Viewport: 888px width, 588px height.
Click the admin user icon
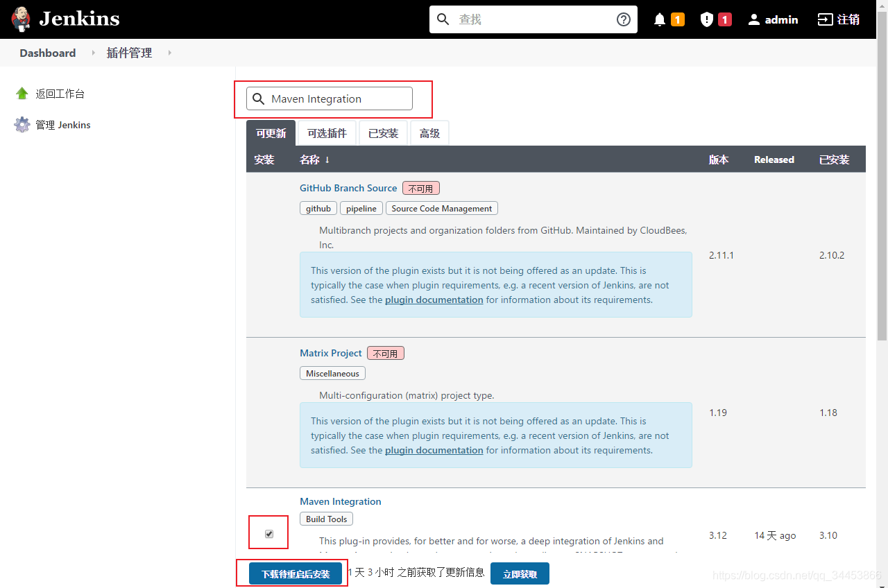pos(754,19)
